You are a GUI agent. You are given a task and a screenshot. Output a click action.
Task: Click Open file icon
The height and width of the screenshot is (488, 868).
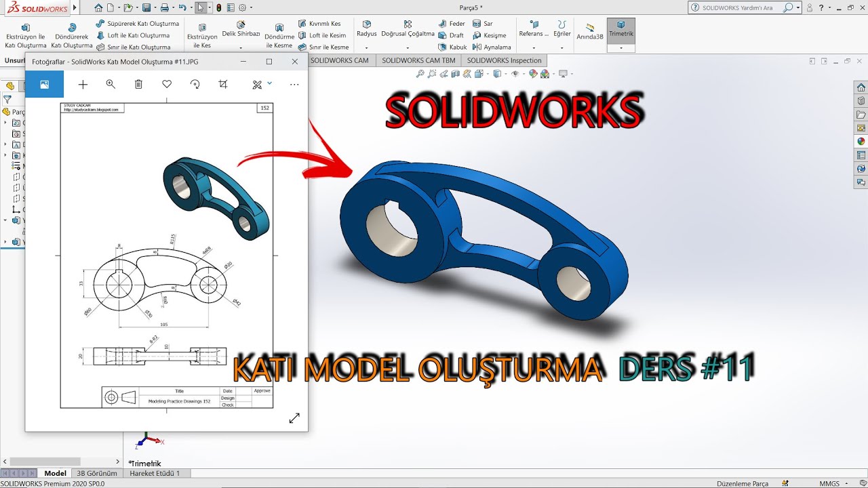coord(129,7)
